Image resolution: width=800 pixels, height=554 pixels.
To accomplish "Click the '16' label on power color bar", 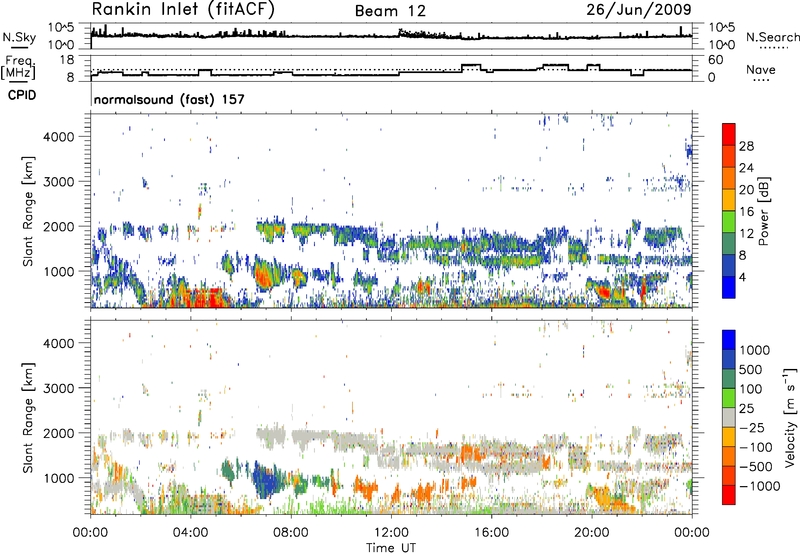I will 746,212.
